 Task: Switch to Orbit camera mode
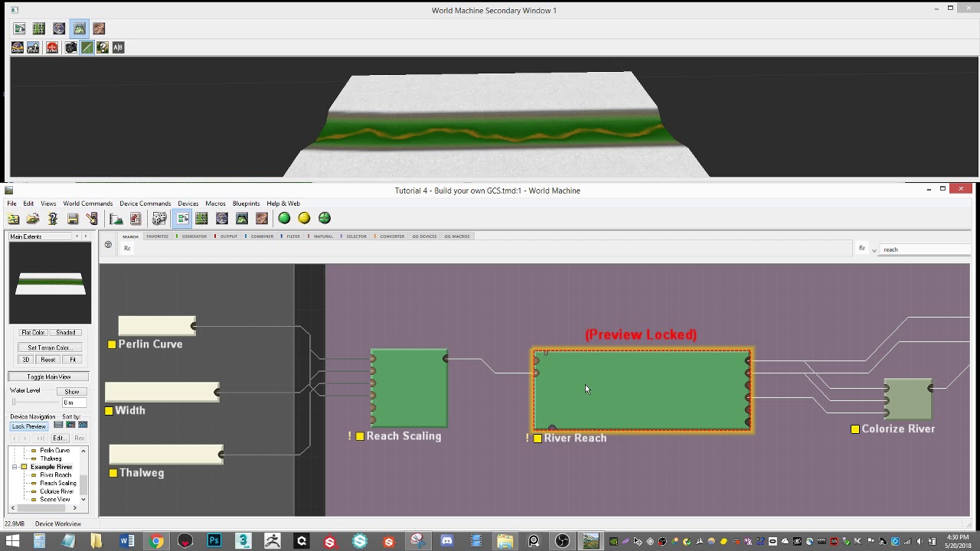click(x=17, y=47)
